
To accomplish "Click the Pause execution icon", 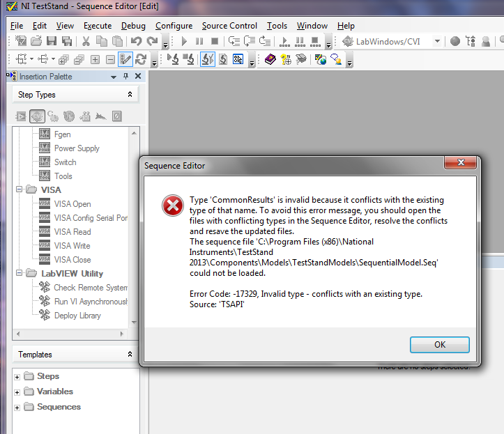I will tap(199, 41).
